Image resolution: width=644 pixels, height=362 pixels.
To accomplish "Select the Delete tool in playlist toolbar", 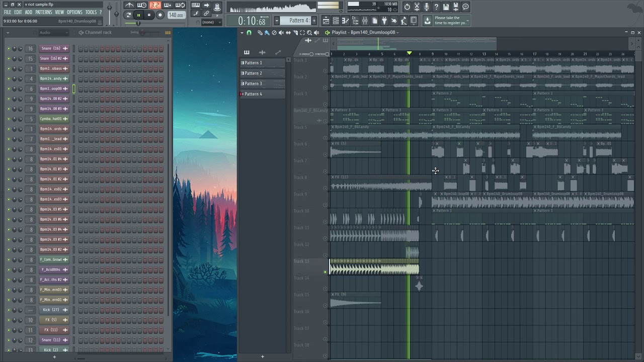I will click(274, 32).
